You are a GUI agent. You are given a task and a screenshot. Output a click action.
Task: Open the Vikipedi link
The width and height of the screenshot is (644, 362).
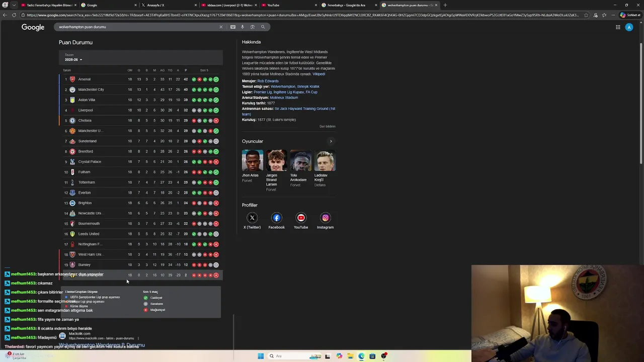click(318, 74)
